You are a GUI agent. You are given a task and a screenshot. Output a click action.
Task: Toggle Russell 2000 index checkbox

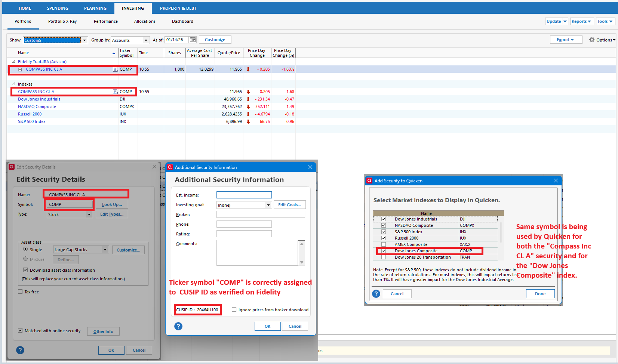pos(384,238)
